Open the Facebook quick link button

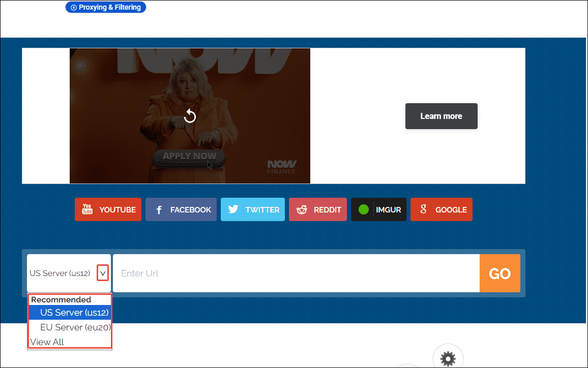(x=181, y=209)
